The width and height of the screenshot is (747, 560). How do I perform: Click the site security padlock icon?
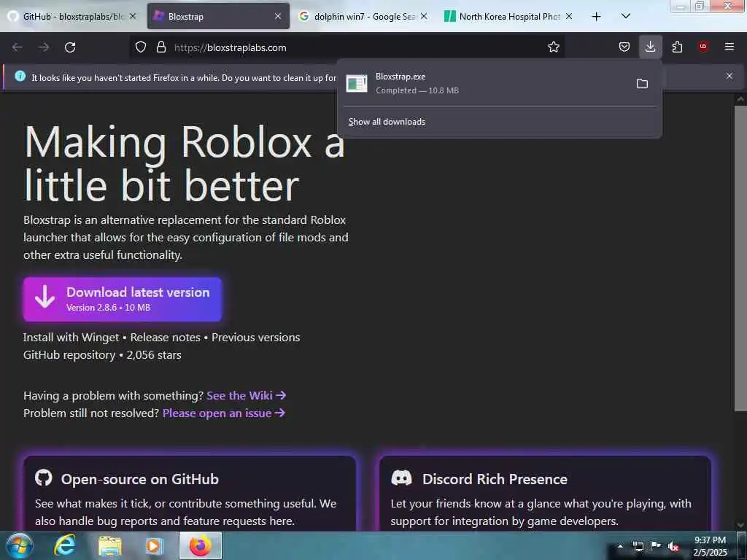(x=161, y=47)
